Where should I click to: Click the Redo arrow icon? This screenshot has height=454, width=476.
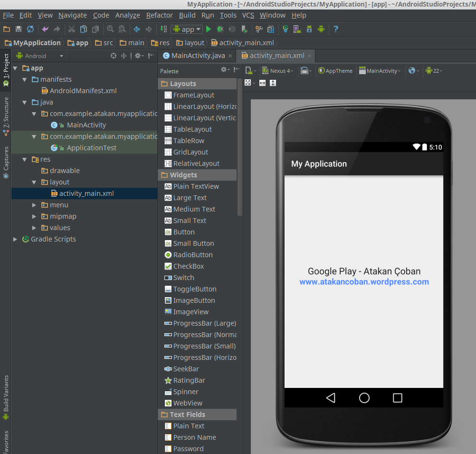coord(57,29)
